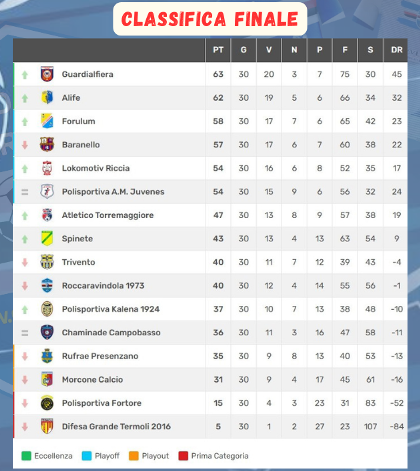The width and height of the screenshot is (420, 471).
Task: Click the Trivento team crest
Action: [x=47, y=262]
